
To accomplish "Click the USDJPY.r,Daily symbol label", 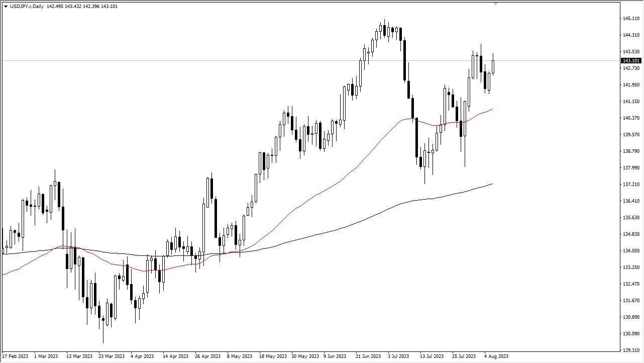I will point(27,7).
